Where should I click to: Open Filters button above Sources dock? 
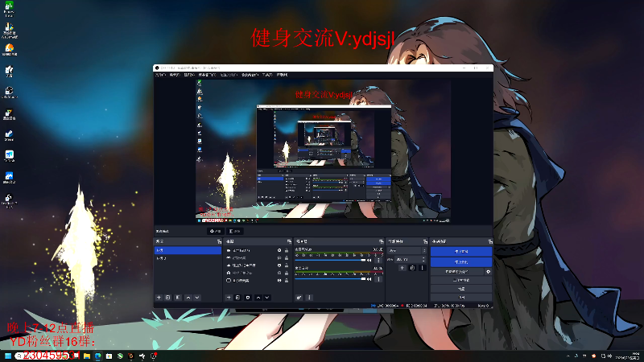235,231
